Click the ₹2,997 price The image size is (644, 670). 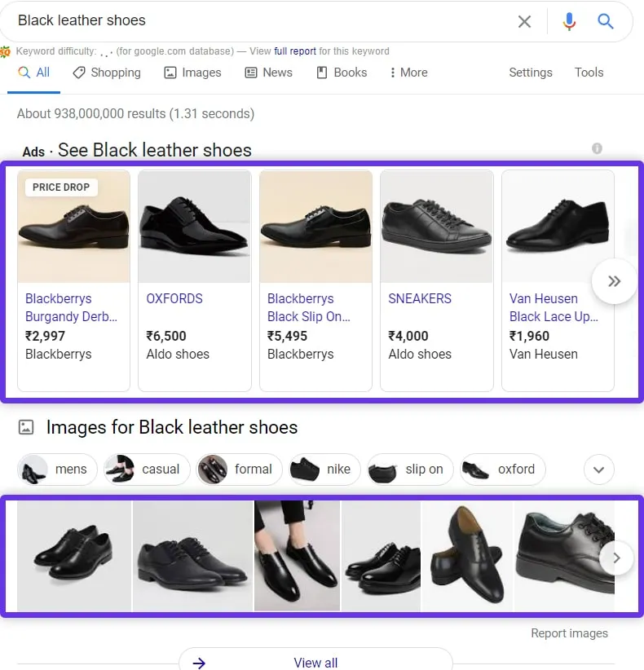point(46,337)
